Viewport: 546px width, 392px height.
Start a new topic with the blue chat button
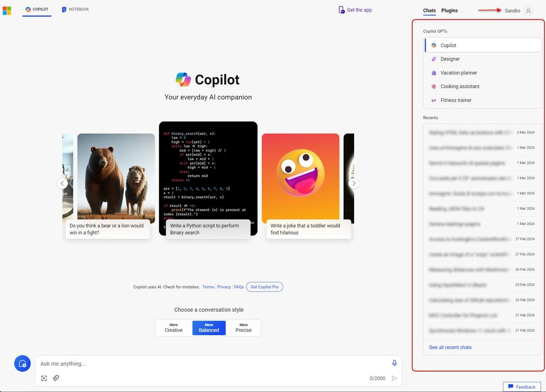click(22, 364)
